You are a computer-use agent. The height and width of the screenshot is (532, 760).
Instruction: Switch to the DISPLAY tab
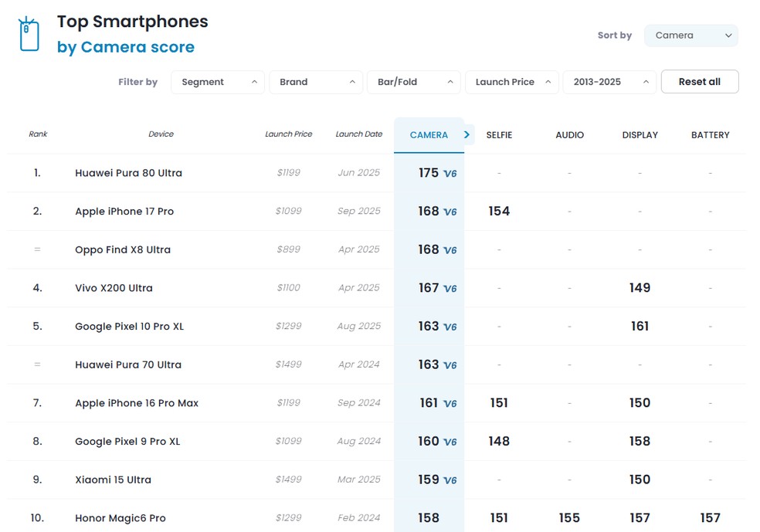point(640,135)
